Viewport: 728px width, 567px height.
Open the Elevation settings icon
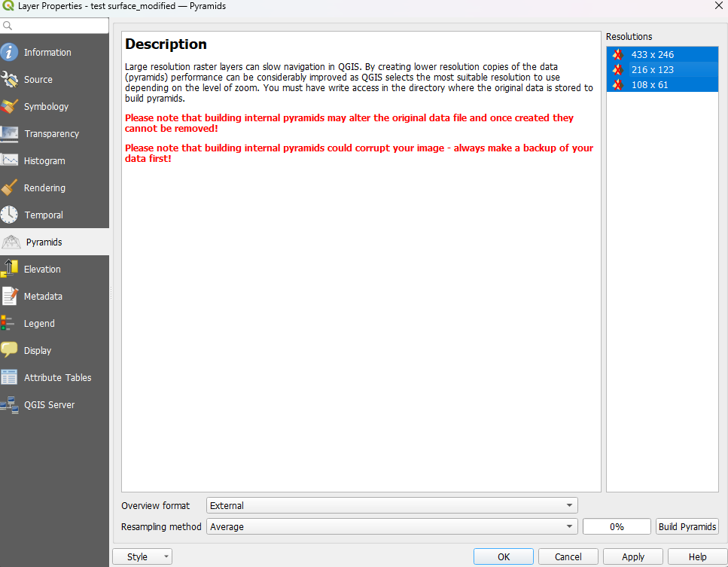point(9,269)
